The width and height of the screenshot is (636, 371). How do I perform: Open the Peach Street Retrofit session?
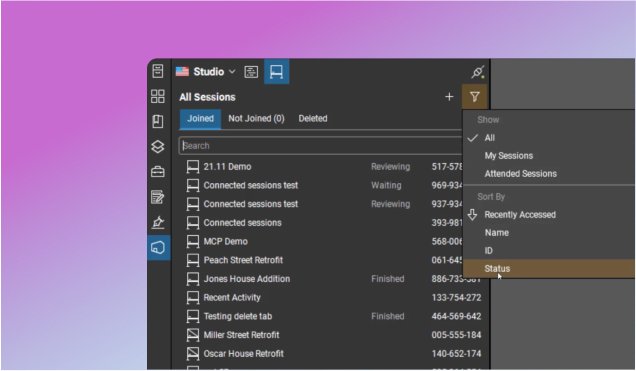[243, 260]
